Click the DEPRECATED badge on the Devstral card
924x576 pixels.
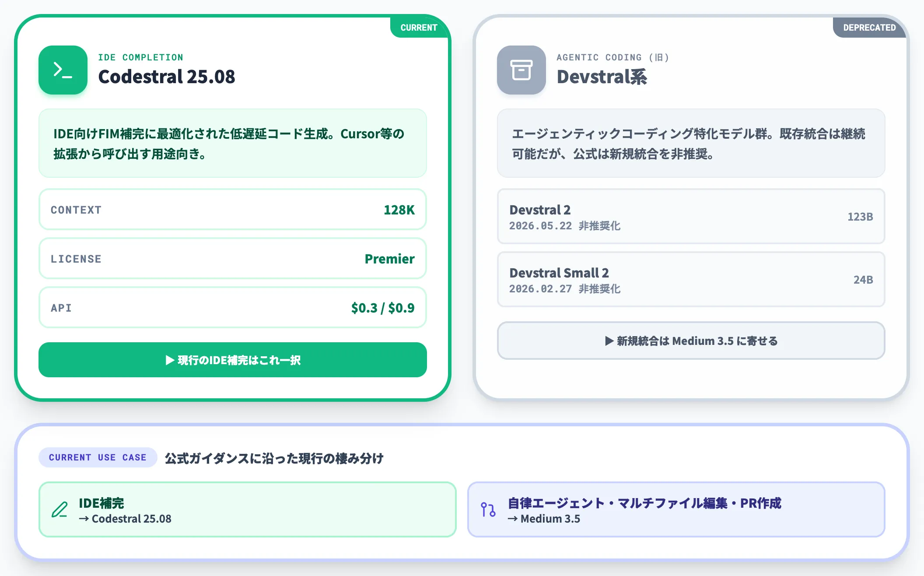(869, 28)
